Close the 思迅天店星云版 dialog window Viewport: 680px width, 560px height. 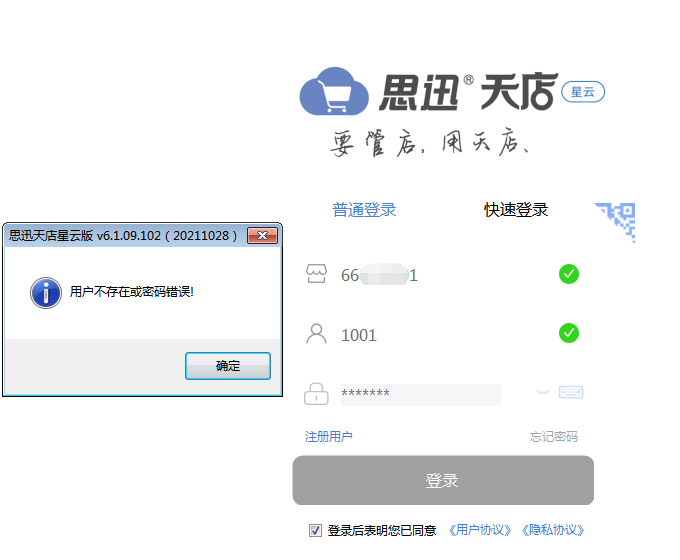(x=262, y=236)
